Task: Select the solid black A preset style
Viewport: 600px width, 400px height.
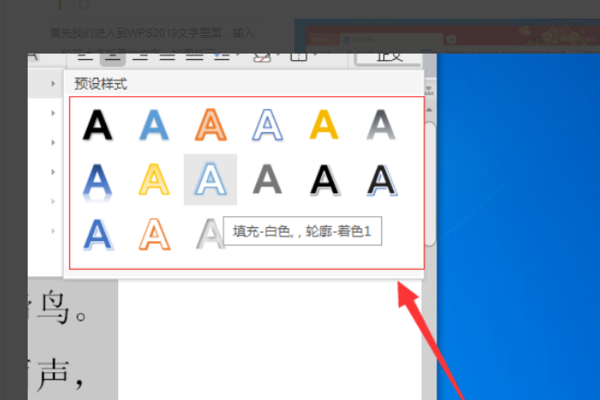Action: coord(97,125)
